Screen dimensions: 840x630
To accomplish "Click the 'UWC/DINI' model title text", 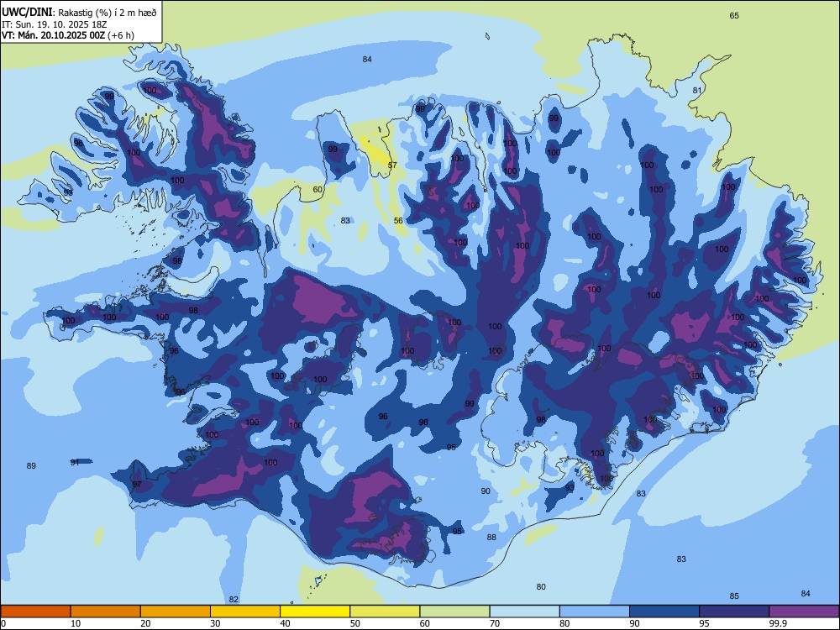I will [x=27, y=12].
